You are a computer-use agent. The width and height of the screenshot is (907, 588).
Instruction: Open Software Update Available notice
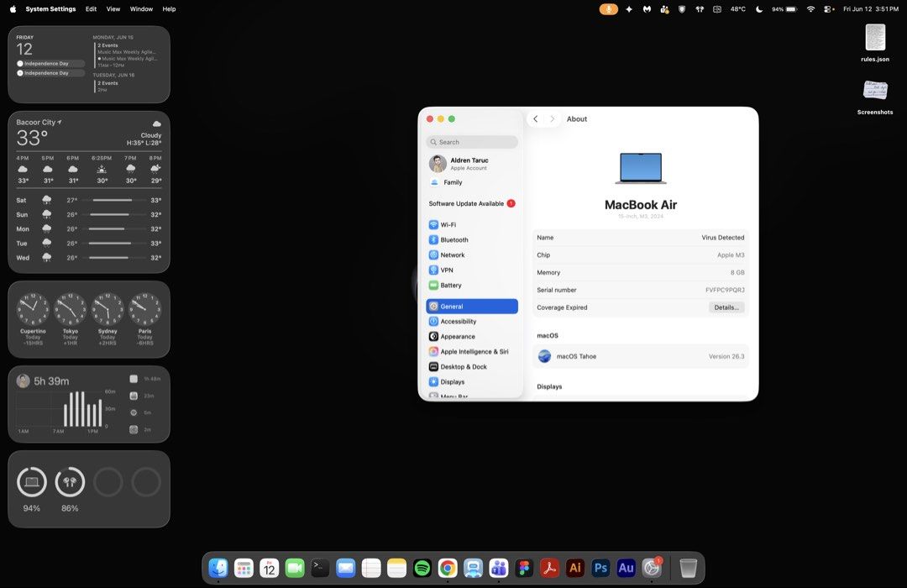click(471, 203)
